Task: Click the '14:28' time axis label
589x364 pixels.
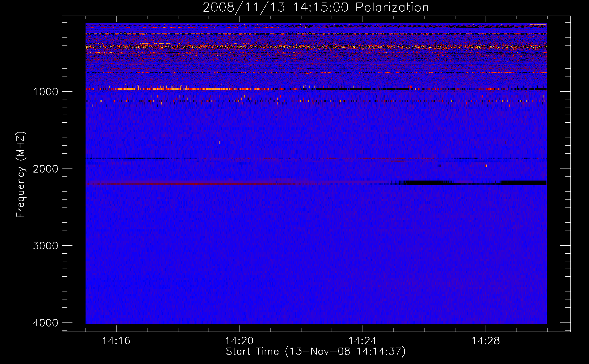Action: [486, 341]
